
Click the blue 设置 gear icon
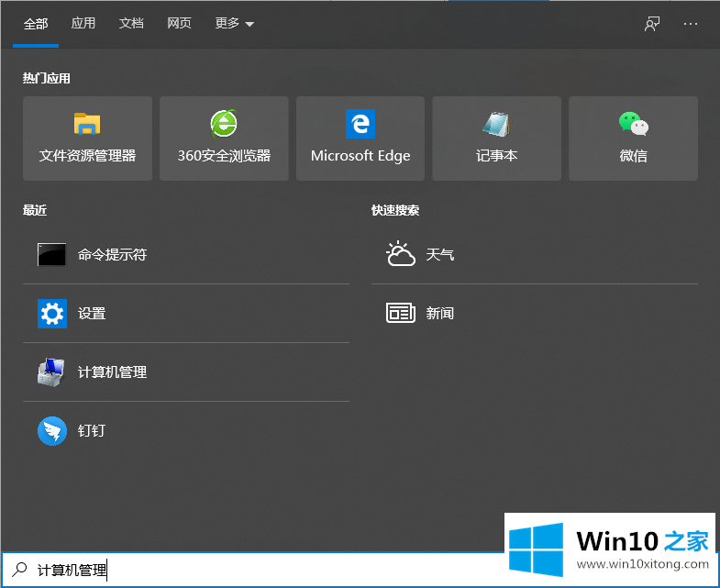click(52, 314)
